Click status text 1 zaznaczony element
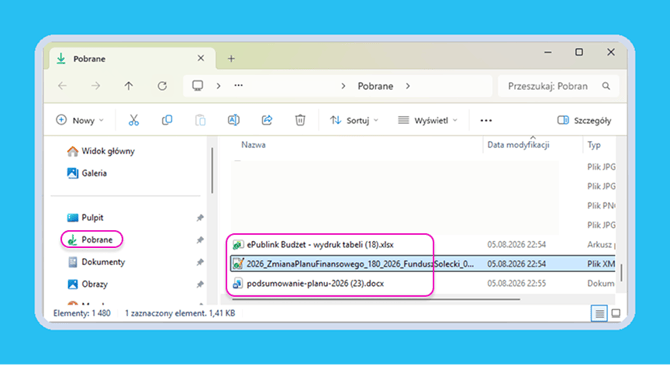 click(x=180, y=313)
